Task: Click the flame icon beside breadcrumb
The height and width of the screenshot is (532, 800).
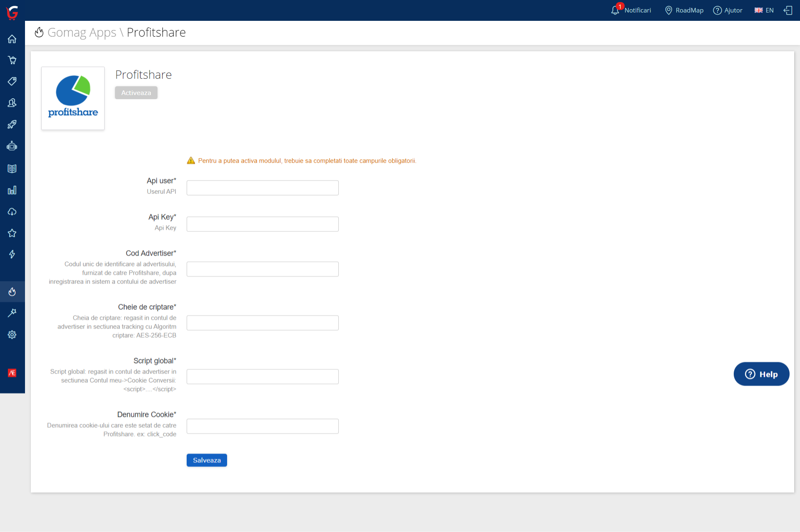Action: click(39, 32)
